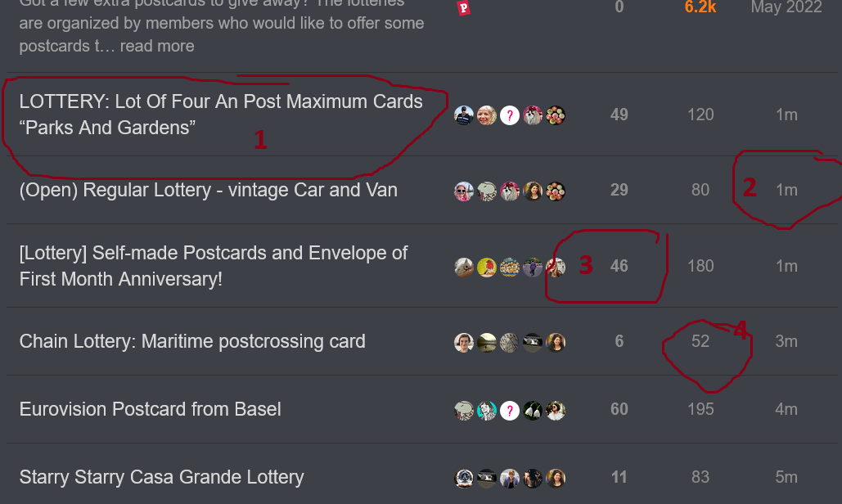Open 'Eurovision Postcard from Basel' topic

(x=150, y=410)
